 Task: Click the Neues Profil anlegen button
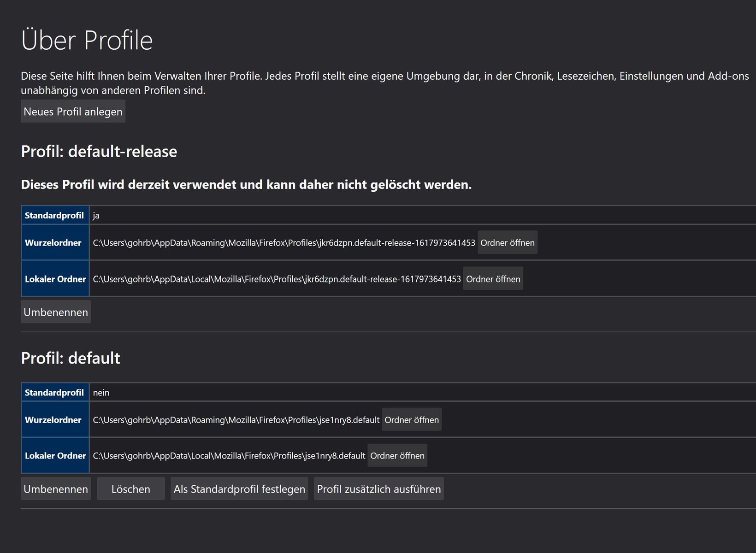73,112
